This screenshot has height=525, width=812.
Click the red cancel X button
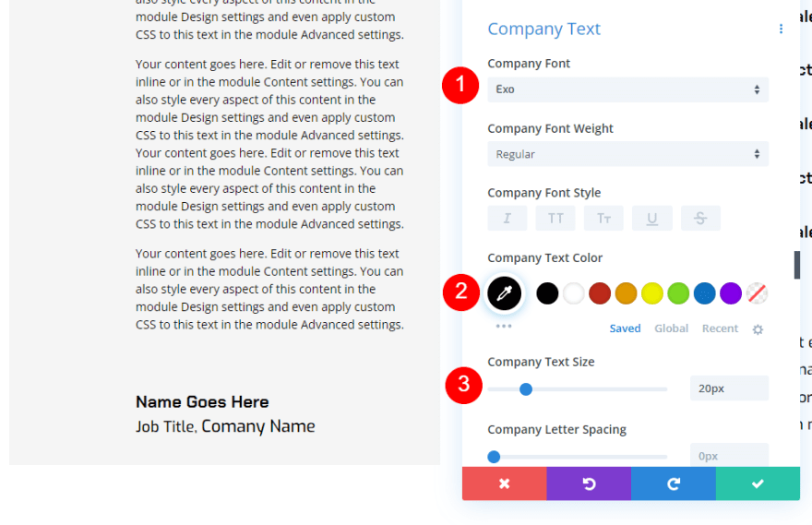(x=504, y=483)
